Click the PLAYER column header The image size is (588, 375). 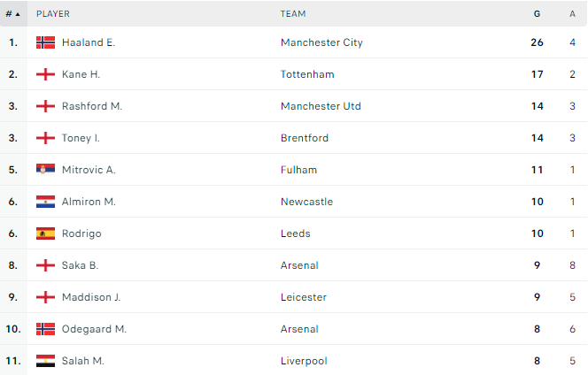point(53,14)
